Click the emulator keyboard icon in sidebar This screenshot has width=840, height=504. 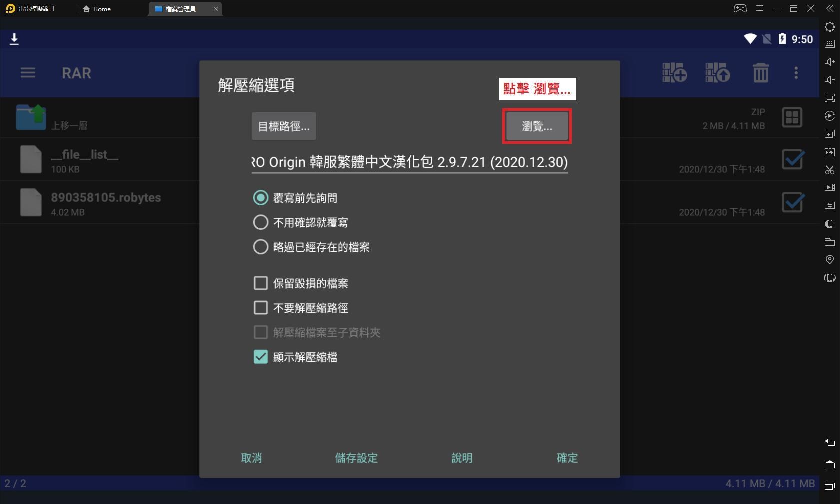click(x=829, y=44)
